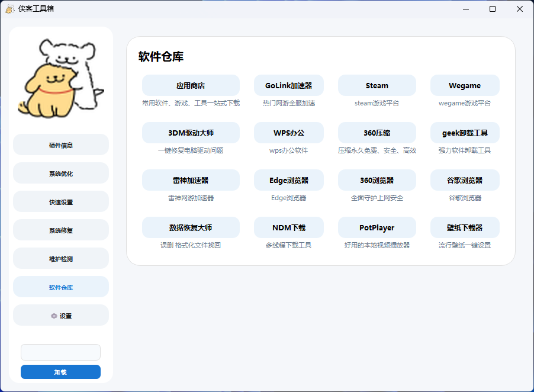Click 数据恢复大师 button
534x392 pixels.
(191, 227)
